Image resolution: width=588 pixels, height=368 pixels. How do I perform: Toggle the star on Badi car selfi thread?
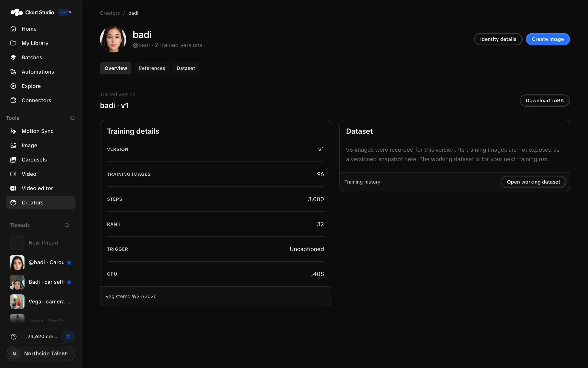click(69, 282)
